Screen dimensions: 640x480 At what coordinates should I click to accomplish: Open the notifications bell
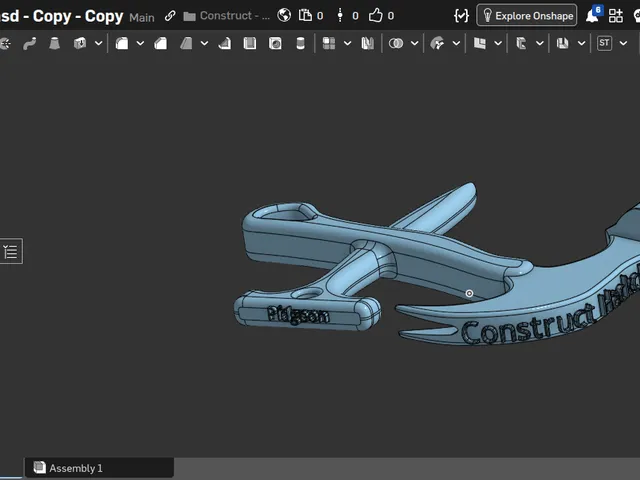pyautogui.click(x=593, y=16)
